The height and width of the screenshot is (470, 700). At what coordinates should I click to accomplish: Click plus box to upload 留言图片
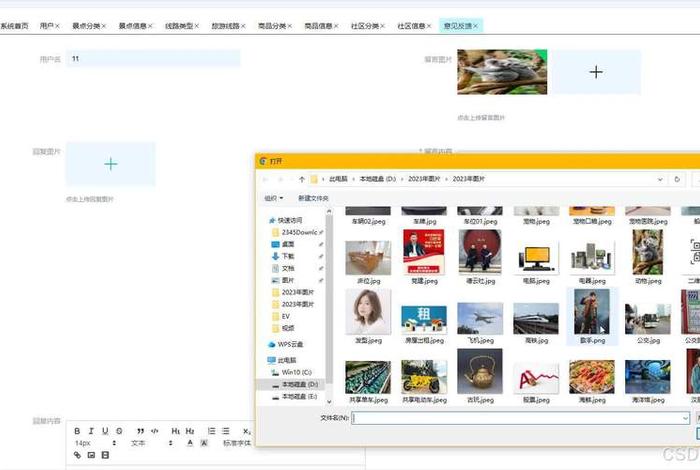click(596, 72)
